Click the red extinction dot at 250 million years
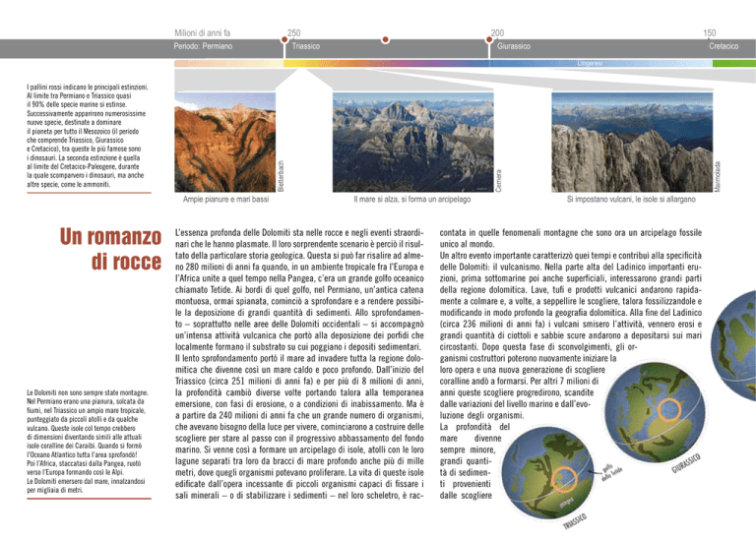This screenshot has height=540, width=756. [x=284, y=40]
